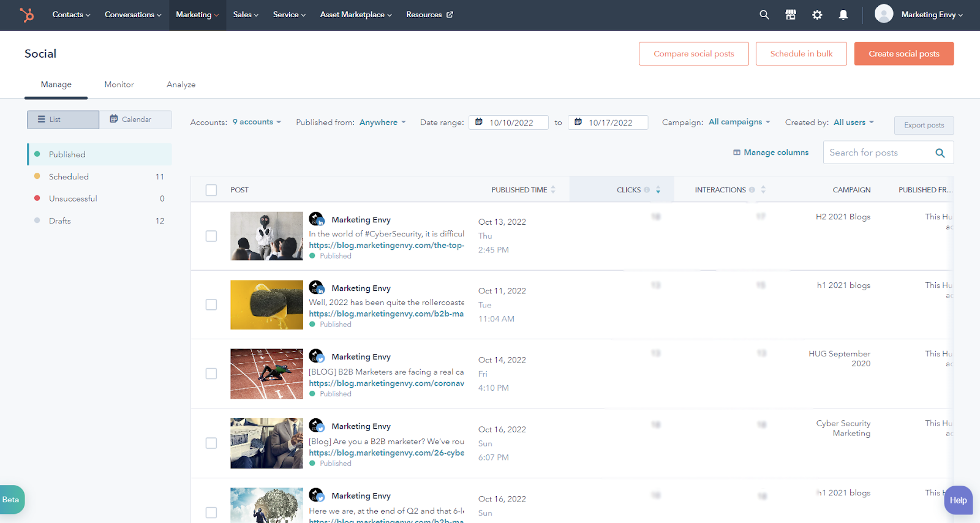
Task: Click Schedule in bulk button
Action: tap(801, 54)
